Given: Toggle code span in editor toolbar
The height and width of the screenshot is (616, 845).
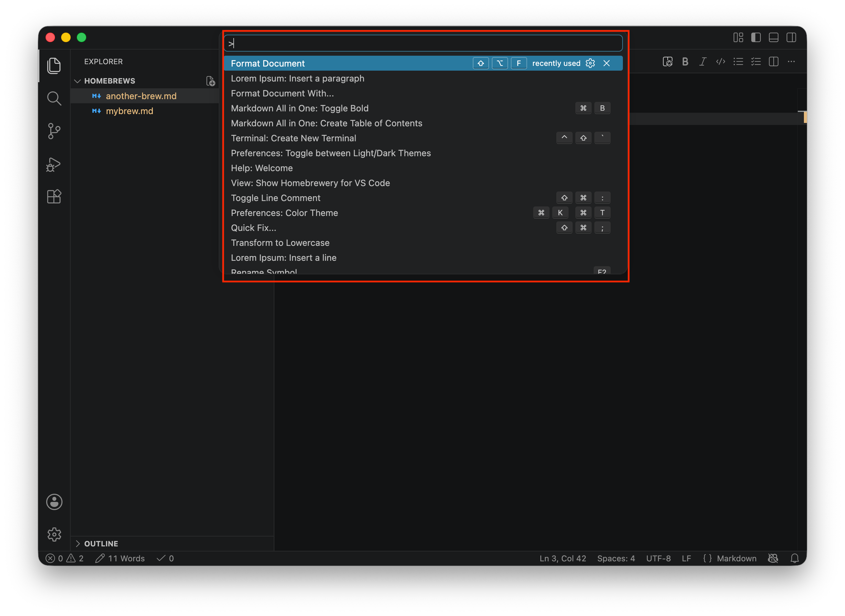Looking at the screenshot, I should (720, 61).
